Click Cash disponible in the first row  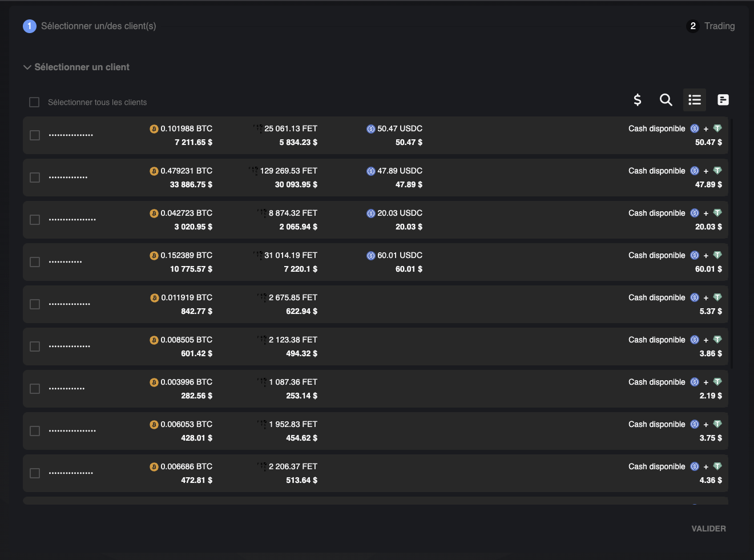click(x=656, y=128)
